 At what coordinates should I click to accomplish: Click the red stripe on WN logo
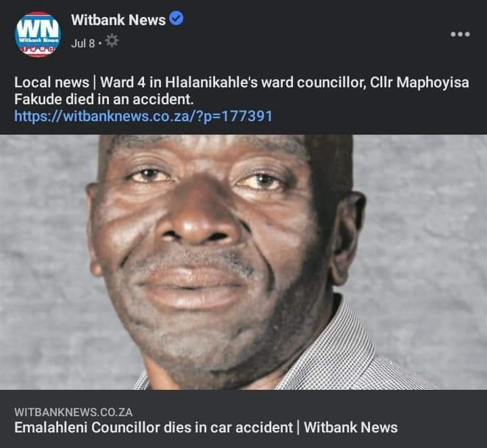click(38, 15)
